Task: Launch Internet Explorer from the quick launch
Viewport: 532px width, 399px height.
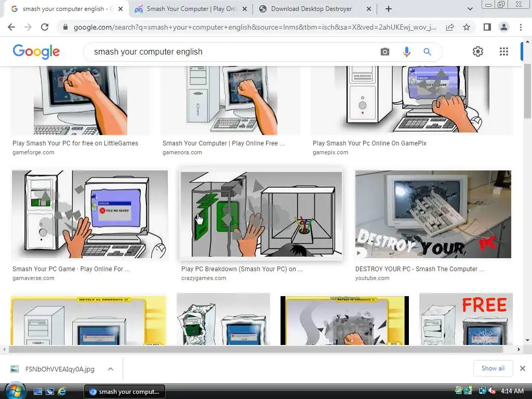Action: pyautogui.click(x=62, y=391)
